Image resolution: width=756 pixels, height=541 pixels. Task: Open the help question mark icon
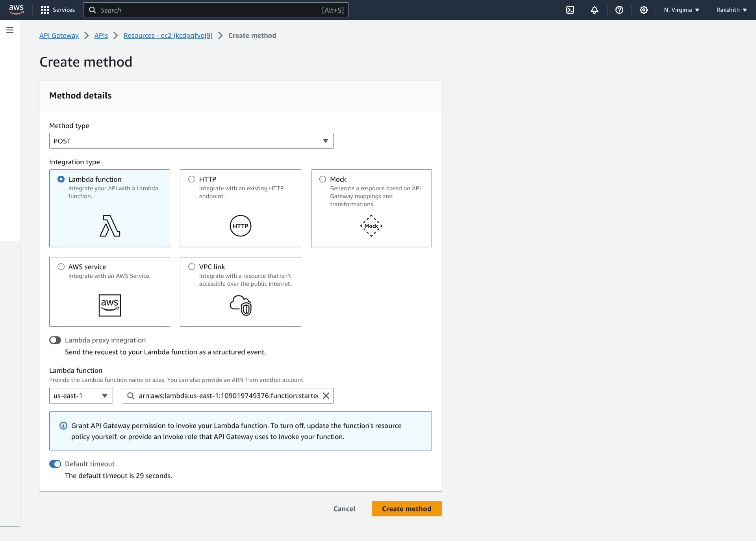pos(619,10)
